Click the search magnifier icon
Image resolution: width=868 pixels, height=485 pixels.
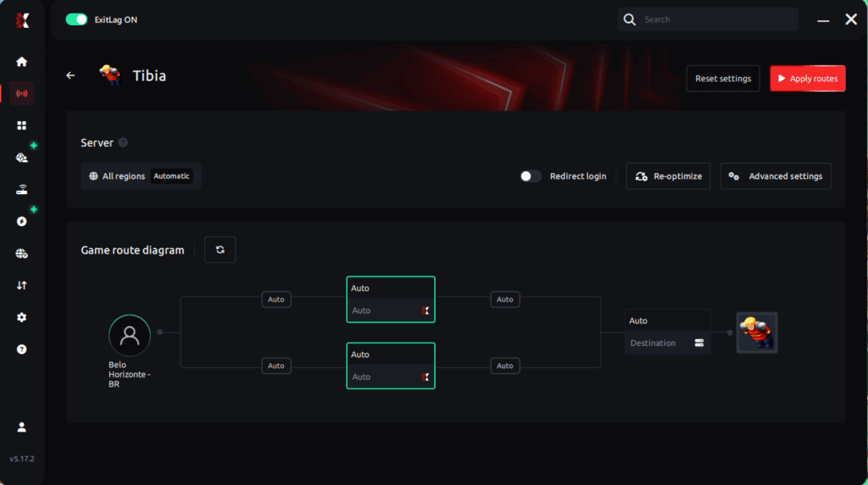[630, 20]
